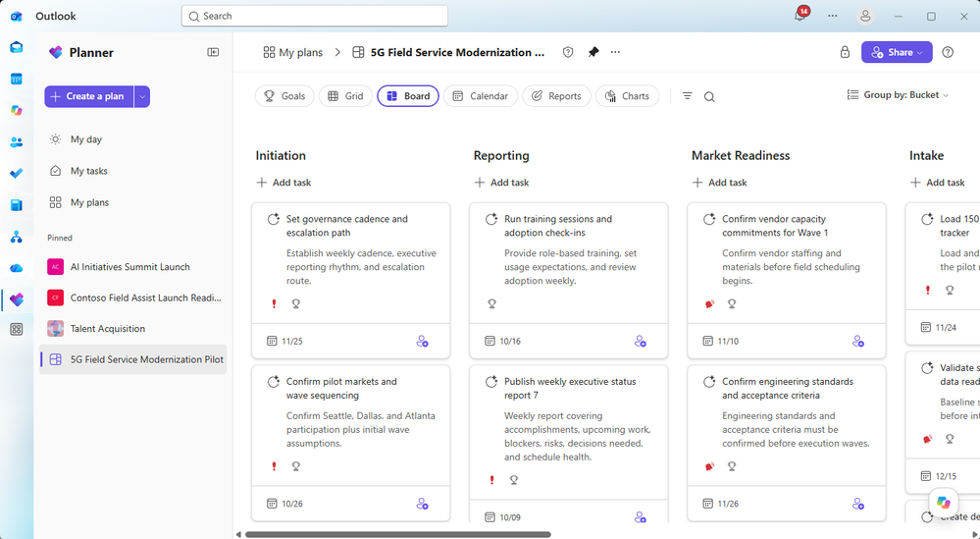Assign Run training sessions task to someone

pyautogui.click(x=640, y=342)
